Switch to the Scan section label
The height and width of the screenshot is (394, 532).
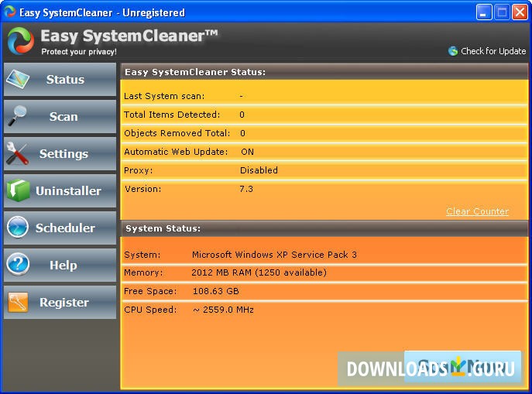63,116
